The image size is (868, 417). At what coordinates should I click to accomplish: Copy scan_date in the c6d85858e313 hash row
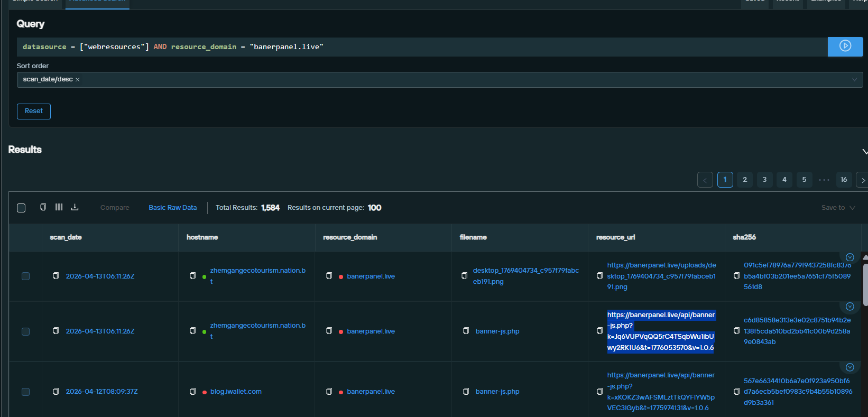point(56,331)
